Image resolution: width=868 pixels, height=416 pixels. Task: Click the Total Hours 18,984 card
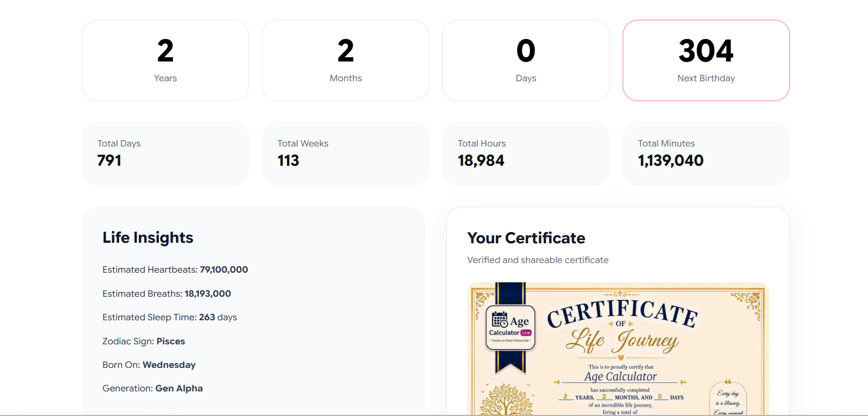pos(526,153)
